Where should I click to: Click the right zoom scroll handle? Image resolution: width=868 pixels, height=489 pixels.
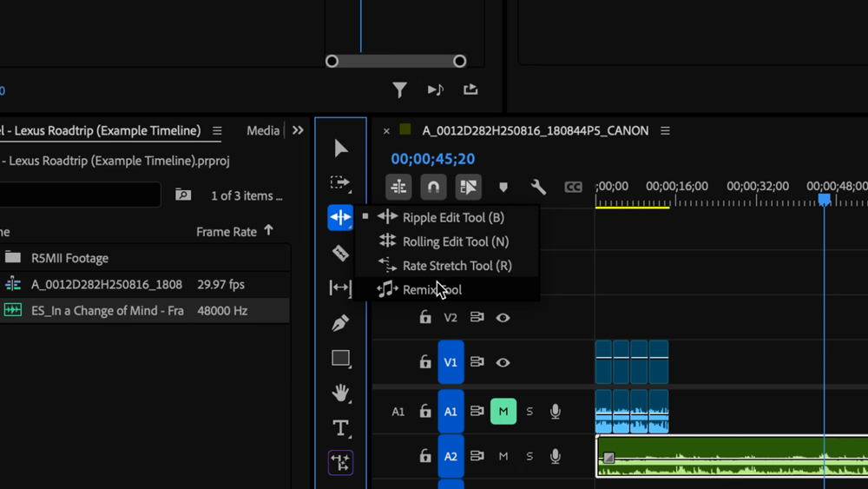459,62
